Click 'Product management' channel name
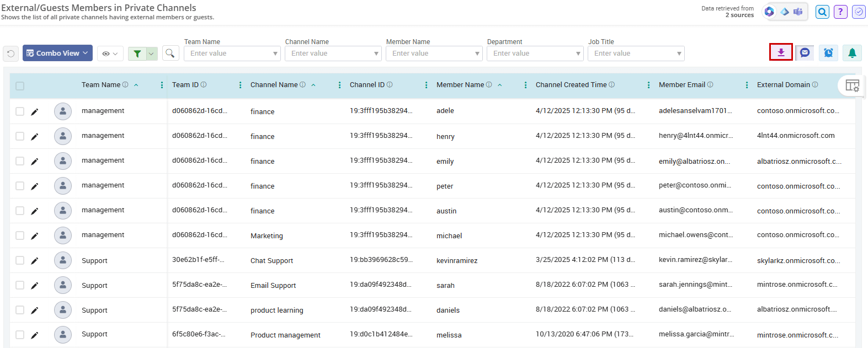Image resolution: width=868 pixels, height=348 pixels. tap(285, 335)
